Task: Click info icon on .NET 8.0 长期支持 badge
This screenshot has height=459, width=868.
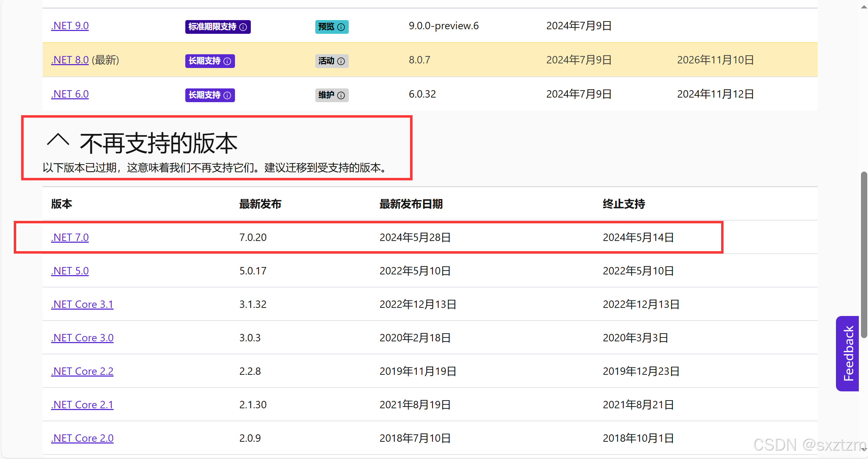Action: [227, 61]
